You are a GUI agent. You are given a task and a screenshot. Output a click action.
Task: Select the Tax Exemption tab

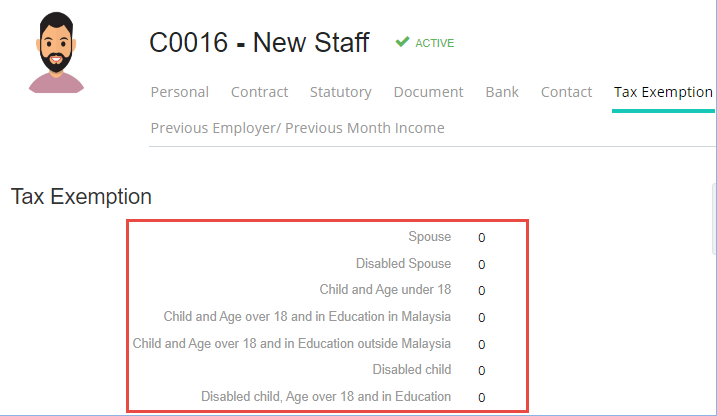(663, 92)
